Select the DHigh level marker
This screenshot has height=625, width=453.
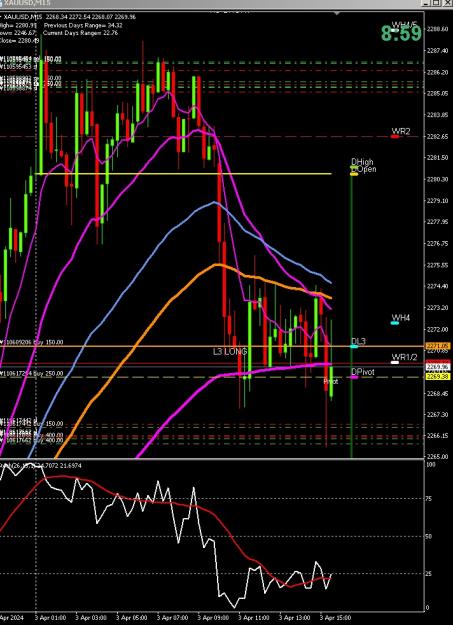click(x=355, y=167)
